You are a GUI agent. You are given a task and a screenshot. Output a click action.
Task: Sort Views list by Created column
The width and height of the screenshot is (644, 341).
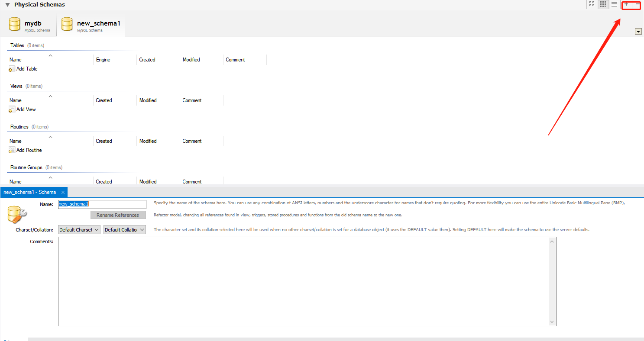point(115,100)
